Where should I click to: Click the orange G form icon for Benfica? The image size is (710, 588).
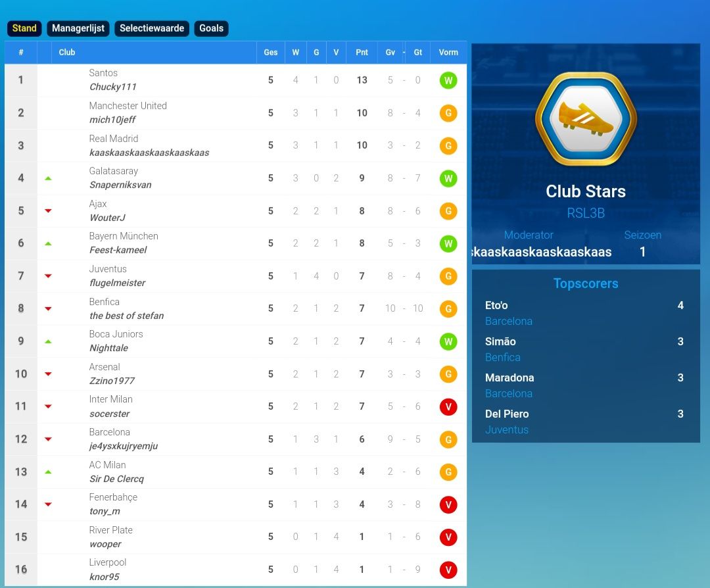pyautogui.click(x=448, y=309)
